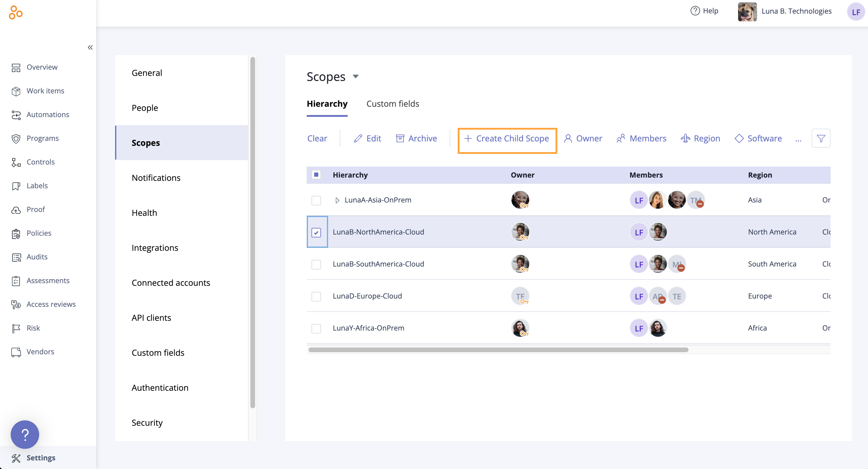Open the Scopes title dropdown
868x469 pixels.
coord(355,76)
